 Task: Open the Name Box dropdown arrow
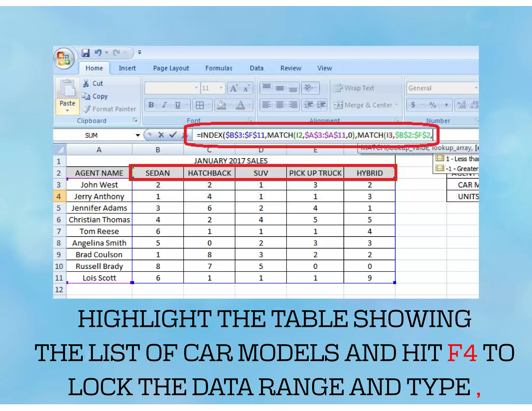point(138,135)
